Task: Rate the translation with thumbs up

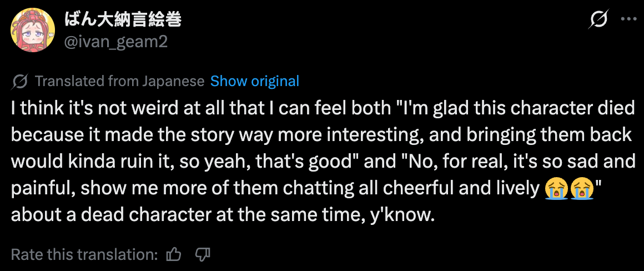Action: click(174, 254)
